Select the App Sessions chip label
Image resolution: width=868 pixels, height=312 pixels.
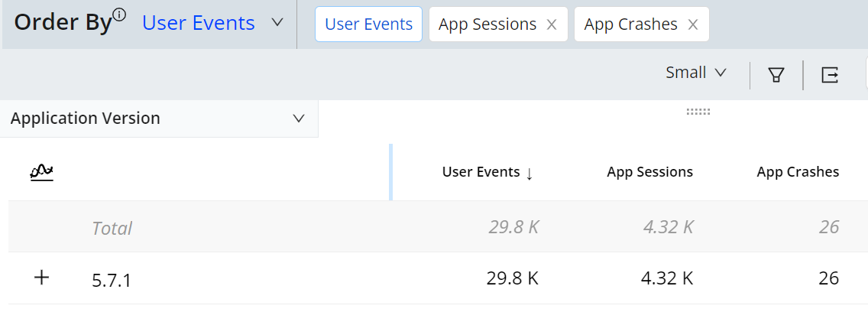[x=487, y=24]
